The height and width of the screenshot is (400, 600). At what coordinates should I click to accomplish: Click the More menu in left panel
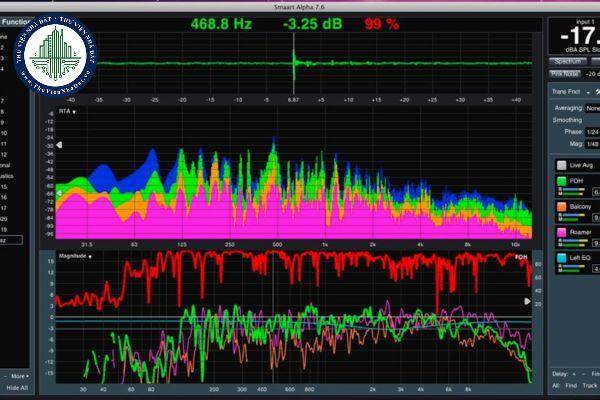[x=18, y=376]
